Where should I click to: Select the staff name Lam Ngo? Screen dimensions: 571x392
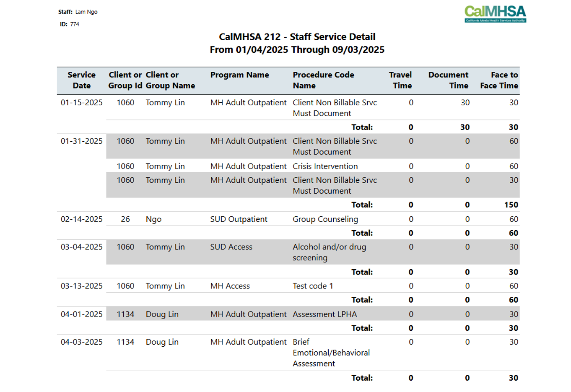[86, 12]
